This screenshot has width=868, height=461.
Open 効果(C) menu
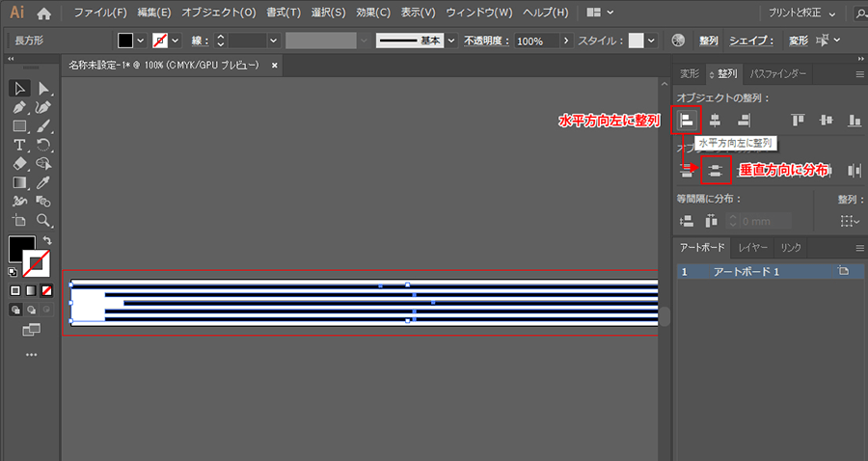(373, 13)
